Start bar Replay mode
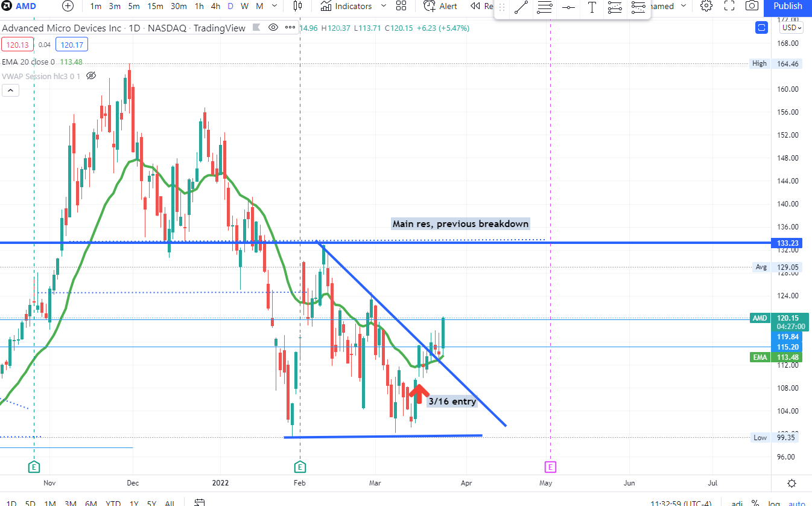This screenshot has width=812, height=506. click(481, 6)
